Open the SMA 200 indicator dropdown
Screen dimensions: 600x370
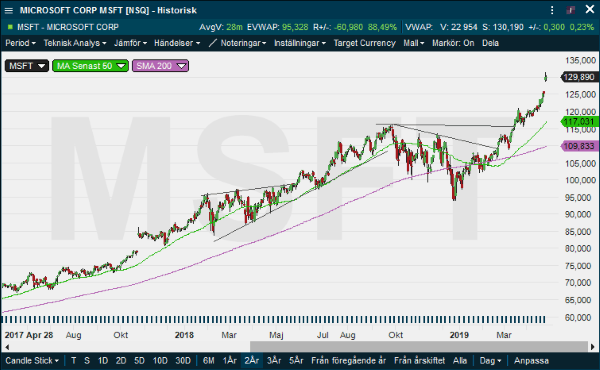[160, 66]
